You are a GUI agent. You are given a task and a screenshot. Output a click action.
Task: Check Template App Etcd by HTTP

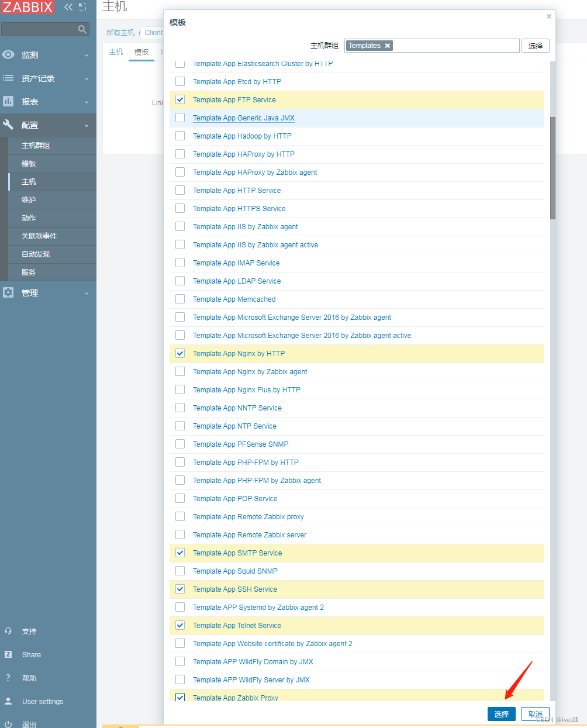point(180,81)
